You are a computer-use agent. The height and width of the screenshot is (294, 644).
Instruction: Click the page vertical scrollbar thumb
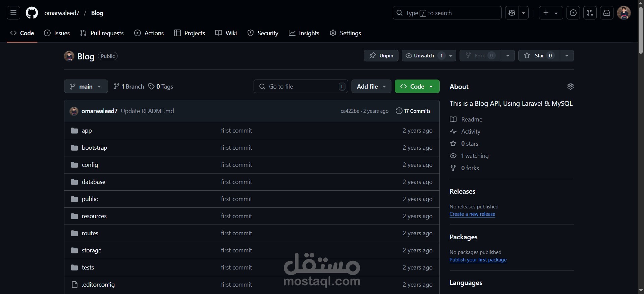point(641,30)
